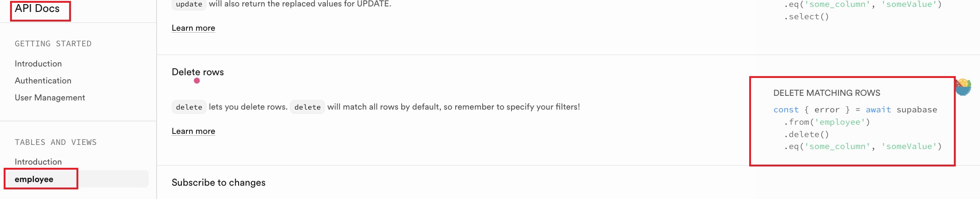Image resolution: width=980 pixels, height=199 pixels.
Task: Select User Management in the sidebar
Action: pyautogui.click(x=50, y=98)
